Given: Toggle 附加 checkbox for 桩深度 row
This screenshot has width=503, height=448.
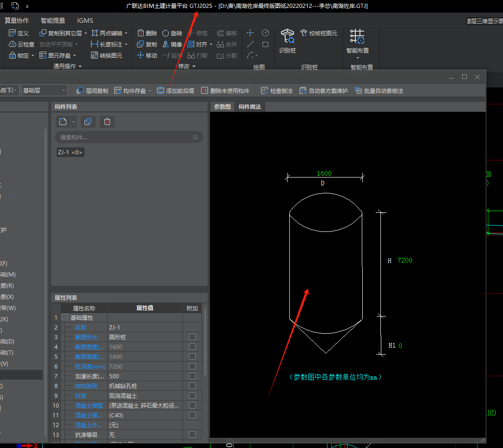Looking at the screenshot, I should pos(192,366).
